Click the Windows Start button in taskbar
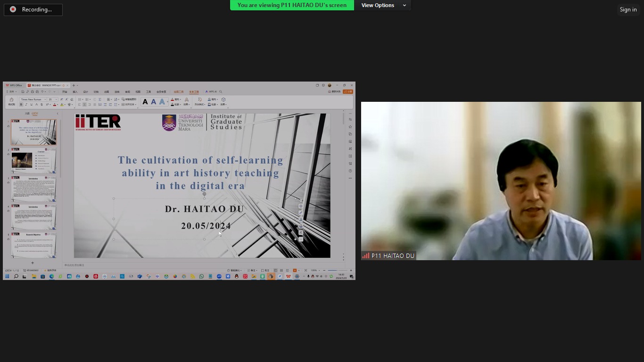This screenshot has height=362, width=644. (7, 276)
